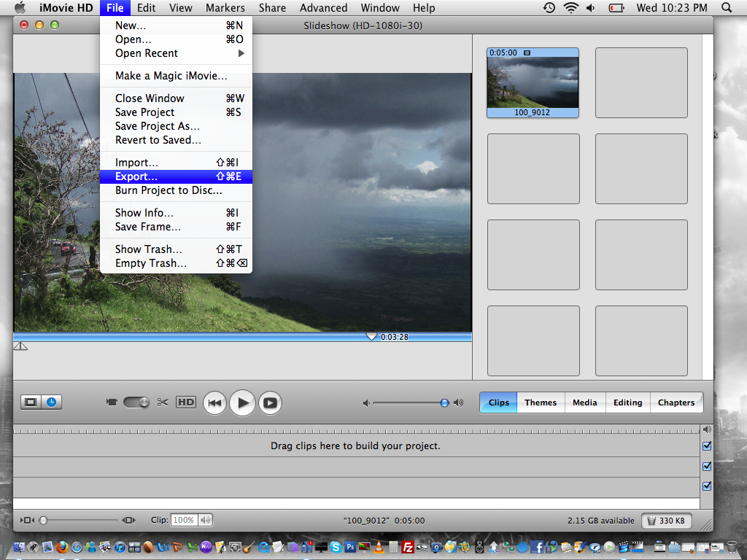The image size is (747, 560).
Task: Switch to the timeline viewer clock icon
Action: click(52, 402)
